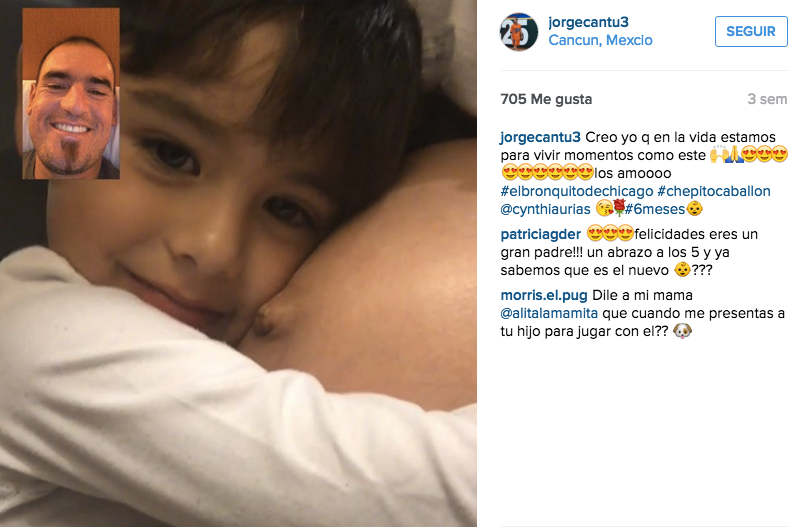Open commenter patriciagder profile
Viewport: 799px width, 527px height.
coord(541,234)
